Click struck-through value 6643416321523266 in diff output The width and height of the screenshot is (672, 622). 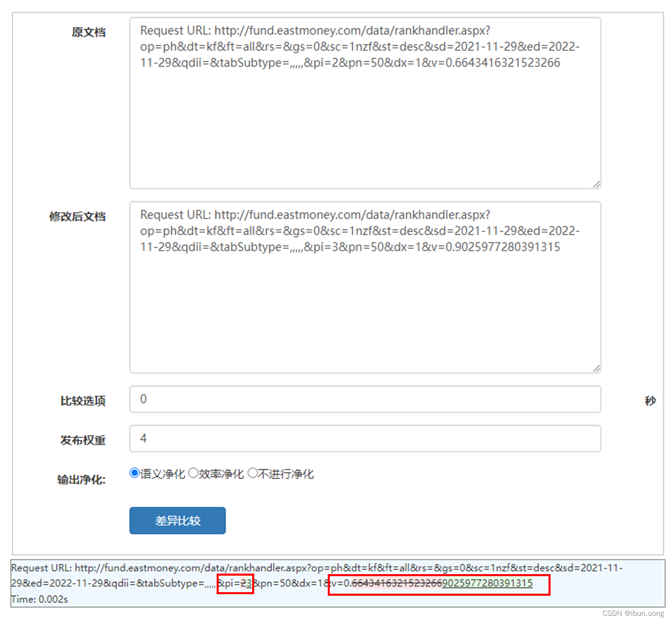[x=397, y=583]
